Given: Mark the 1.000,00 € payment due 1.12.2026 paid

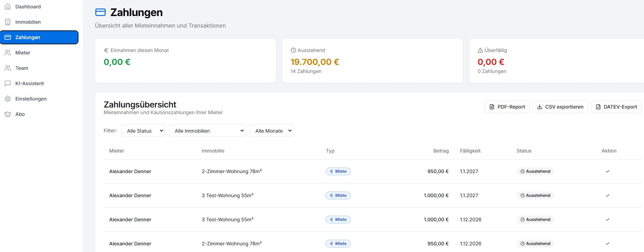Looking at the screenshot, I should pyautogui.click(x=608, y=220).
